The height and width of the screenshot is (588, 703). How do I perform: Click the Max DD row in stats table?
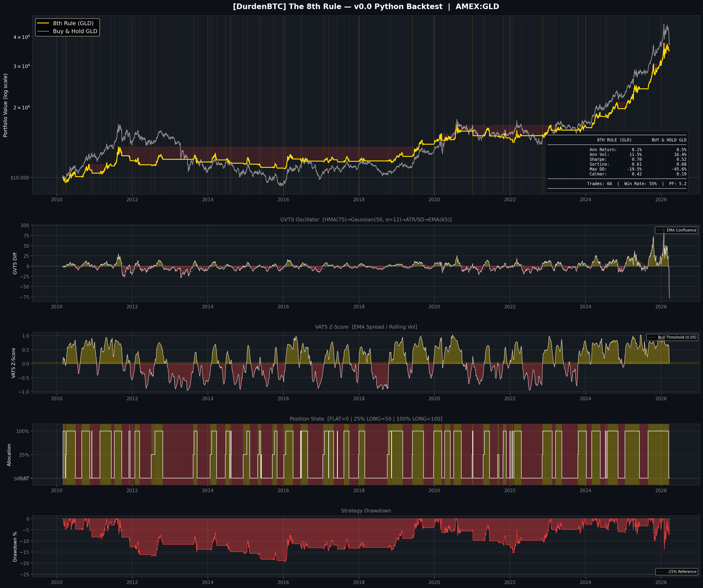[598, 169]
